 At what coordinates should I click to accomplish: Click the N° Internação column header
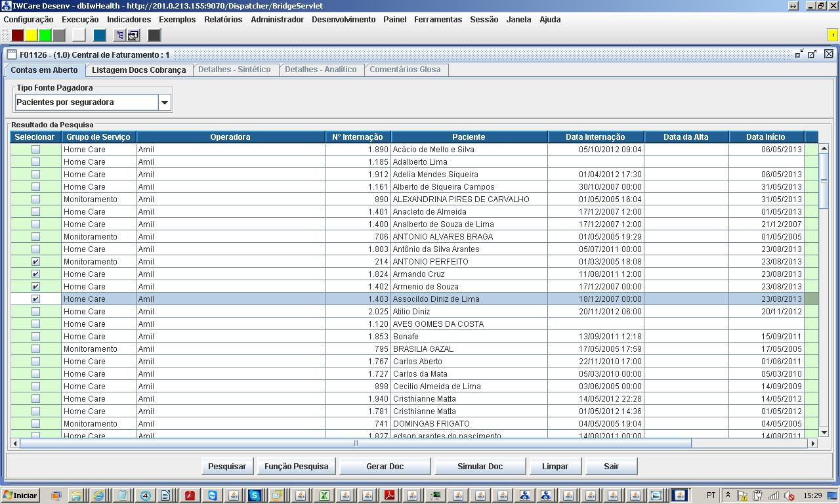click(358, 137)
